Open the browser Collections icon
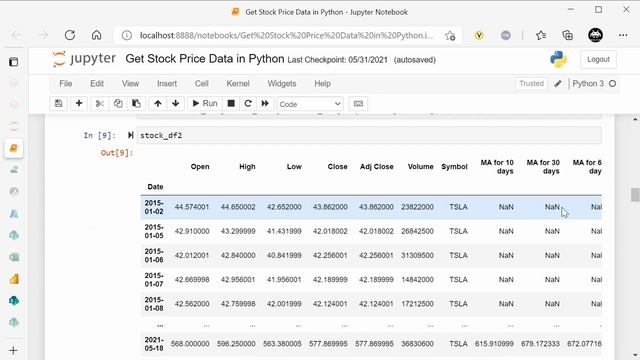640x360 pixels. click(x=567, y=36)
